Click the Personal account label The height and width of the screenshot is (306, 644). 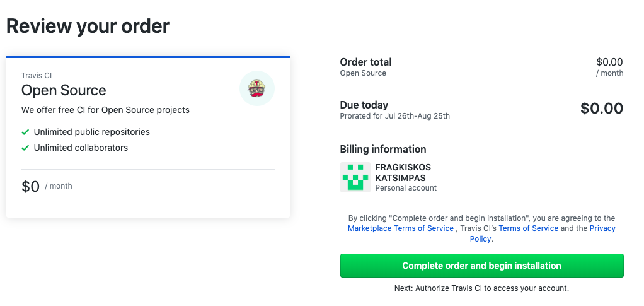click(x=406, y=188)
